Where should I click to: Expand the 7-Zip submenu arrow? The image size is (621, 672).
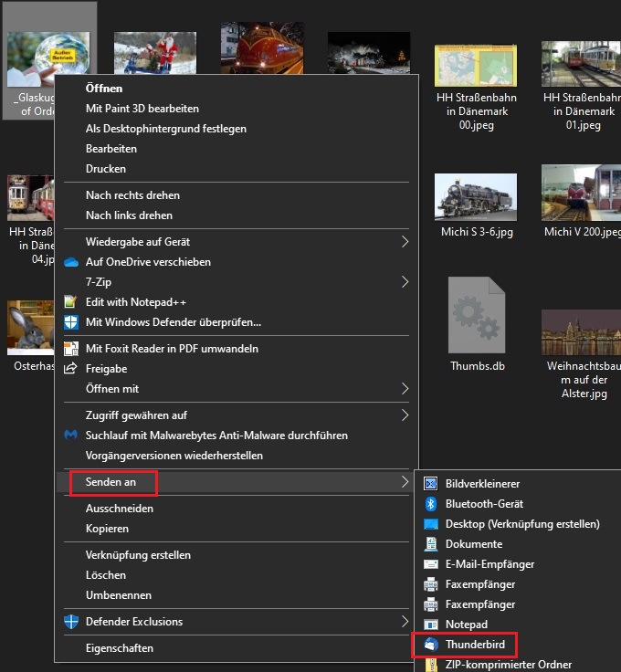pyautogui.click(x=405, y=282)
